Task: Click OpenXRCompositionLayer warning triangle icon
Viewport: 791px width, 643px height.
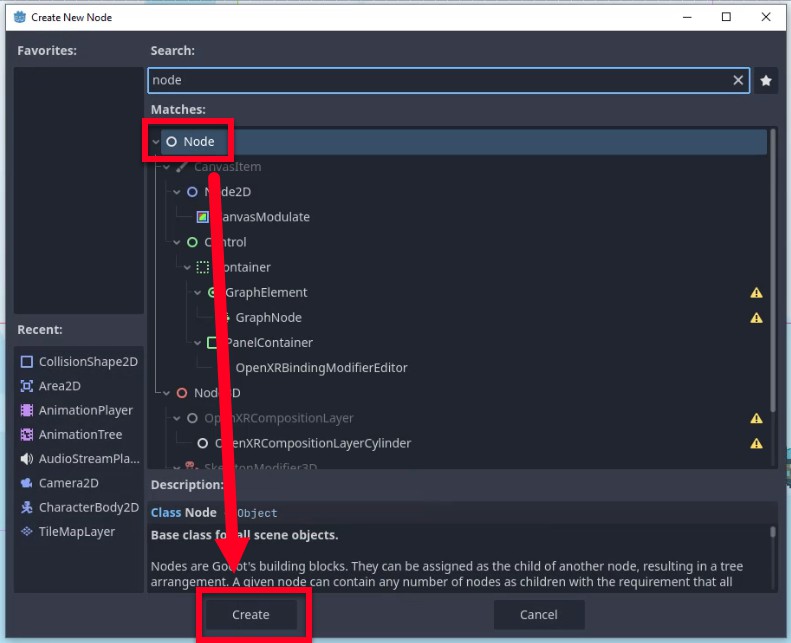Action: (756, 418)
